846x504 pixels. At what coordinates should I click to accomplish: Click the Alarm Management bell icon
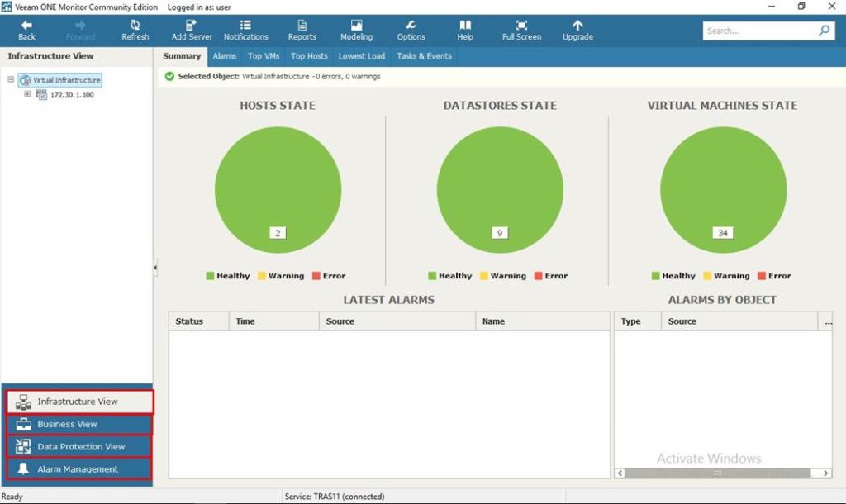click(23, 468)
